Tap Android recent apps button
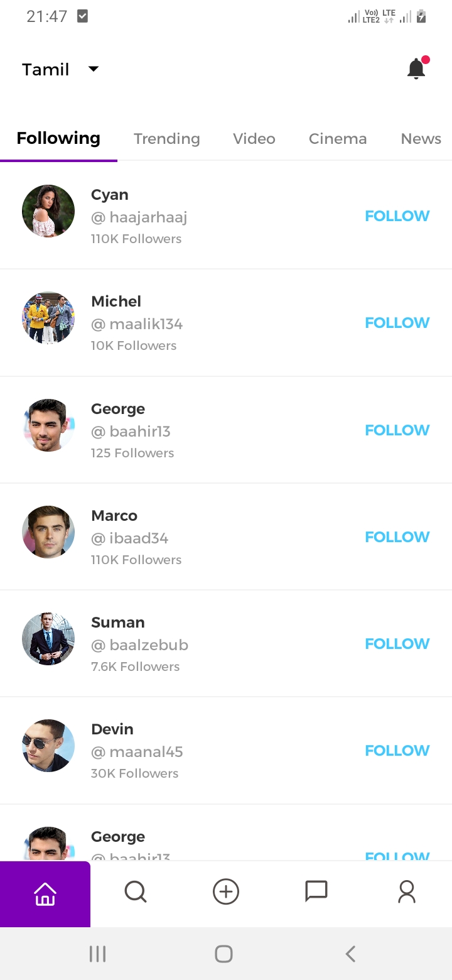 [97, 954]
